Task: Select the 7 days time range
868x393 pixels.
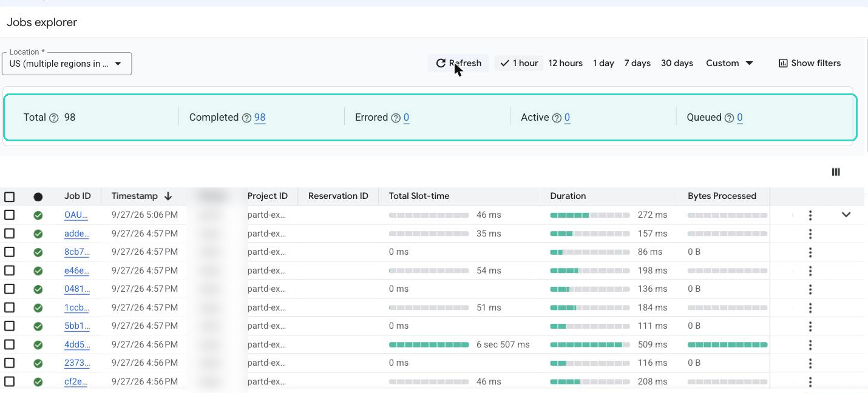Action: point(637,63)
